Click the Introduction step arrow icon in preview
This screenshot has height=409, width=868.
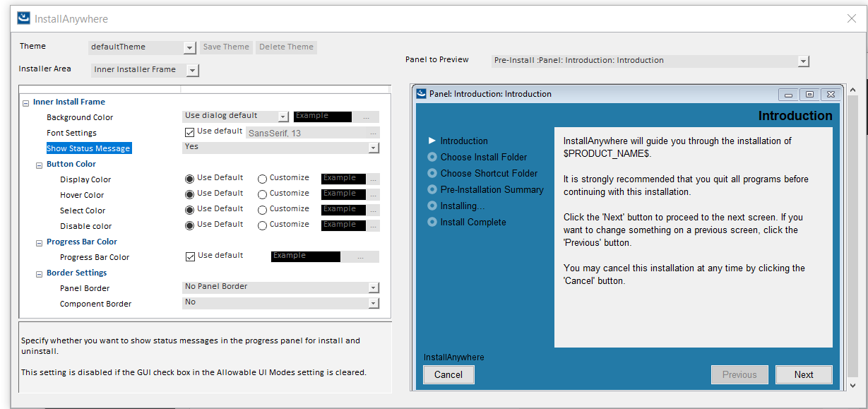click(432, 141)
